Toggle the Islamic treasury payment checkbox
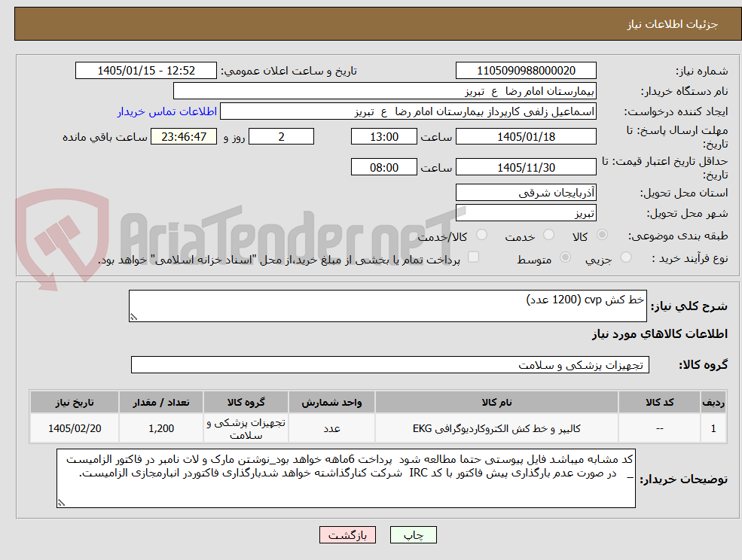The height and width of the screenshot is (560, 742). pyautogui.click(x=473, y=257)
